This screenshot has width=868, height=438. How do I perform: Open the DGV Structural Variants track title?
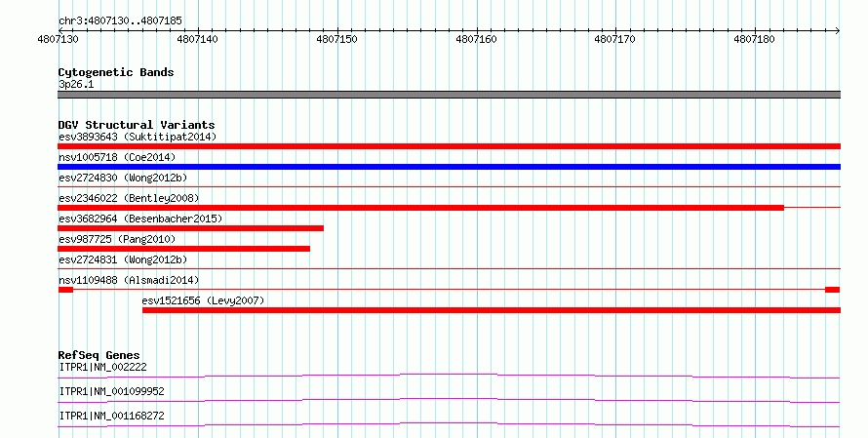coord(137,125)
